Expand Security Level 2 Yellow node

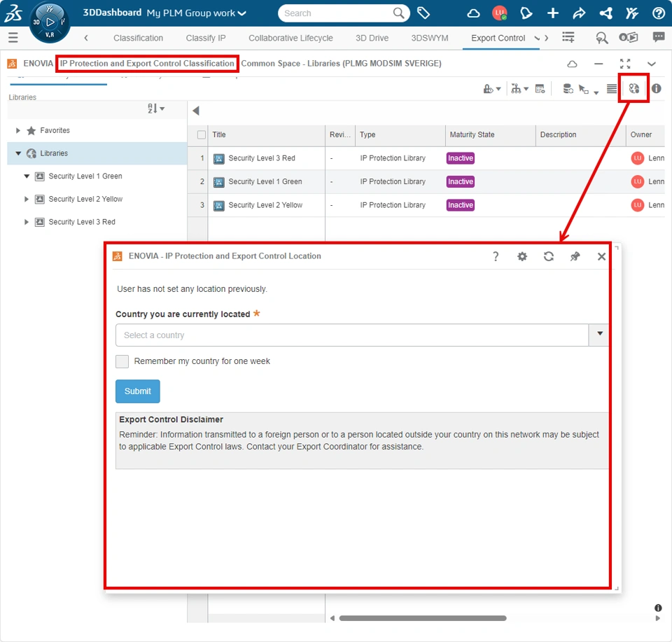(27, 199)
